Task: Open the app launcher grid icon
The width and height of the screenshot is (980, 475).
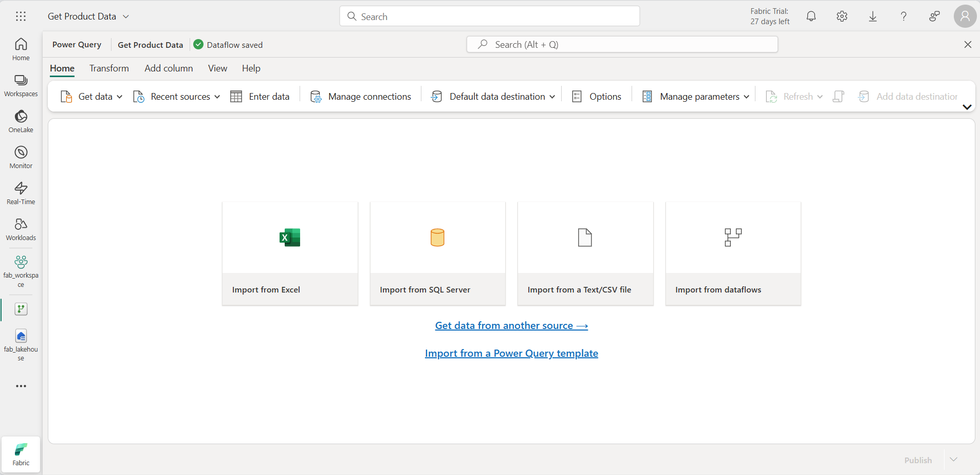Action: click(21, 16)
